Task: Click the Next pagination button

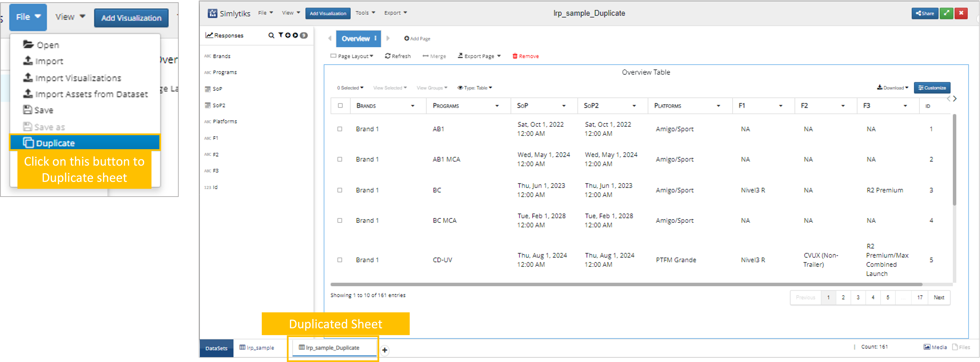Action: 939,298
